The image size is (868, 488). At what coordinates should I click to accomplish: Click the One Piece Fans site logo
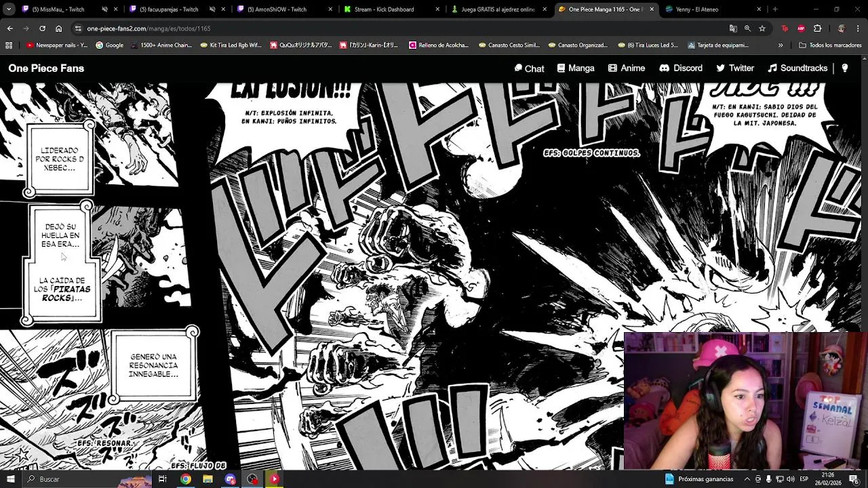point(46,68)
